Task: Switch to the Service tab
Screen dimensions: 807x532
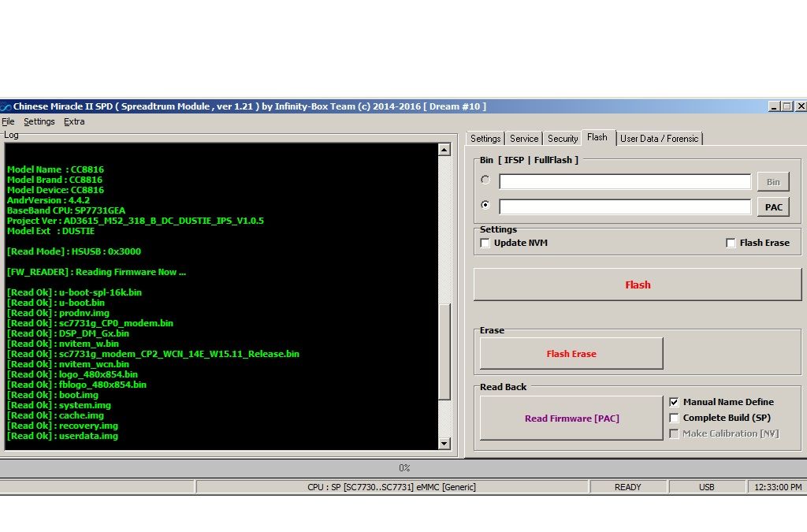Action: tap(523, 139)
